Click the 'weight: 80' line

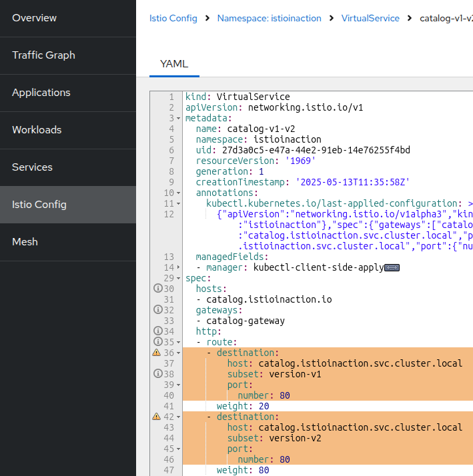(x=243, y=470)
